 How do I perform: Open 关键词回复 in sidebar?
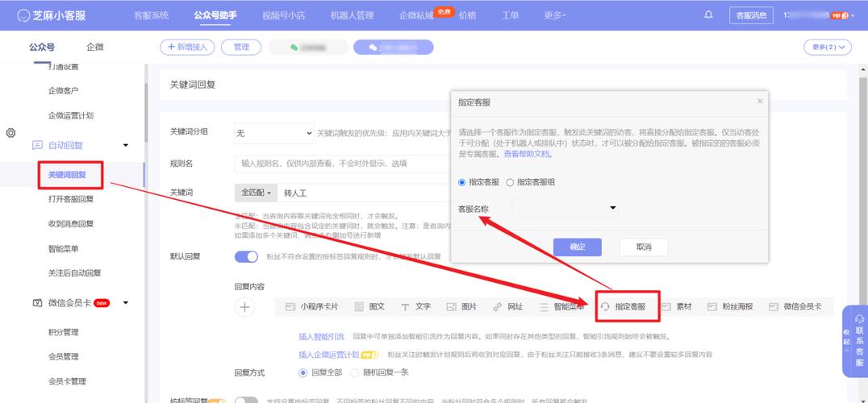(67, 175)
